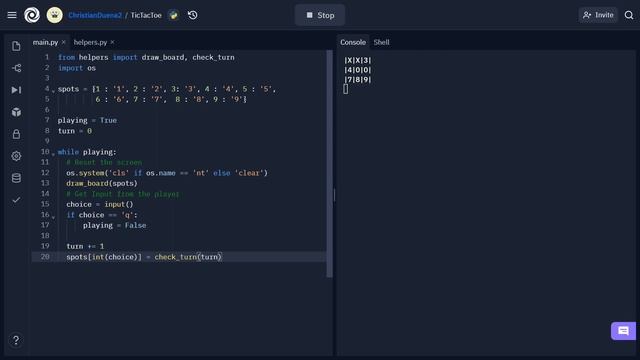Open the Unit tests checkmark icon

point(16,200)
